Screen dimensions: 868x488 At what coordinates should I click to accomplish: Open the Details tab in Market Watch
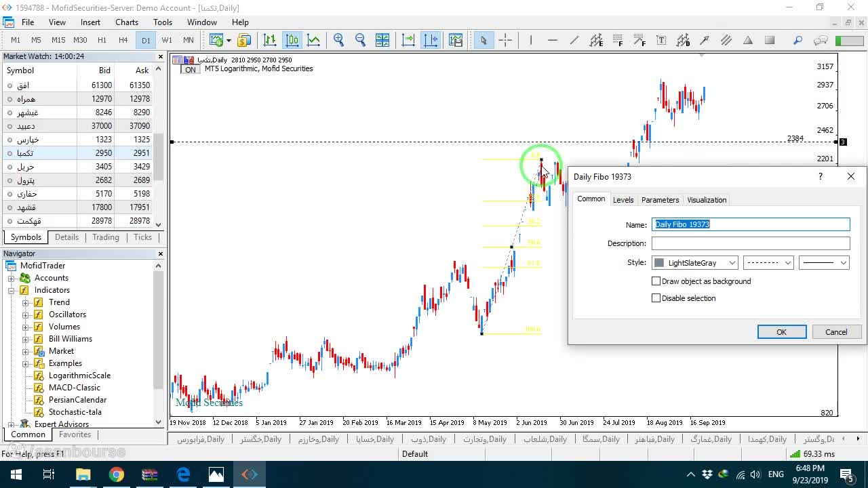pyautogui.click(x=66, y=237)
